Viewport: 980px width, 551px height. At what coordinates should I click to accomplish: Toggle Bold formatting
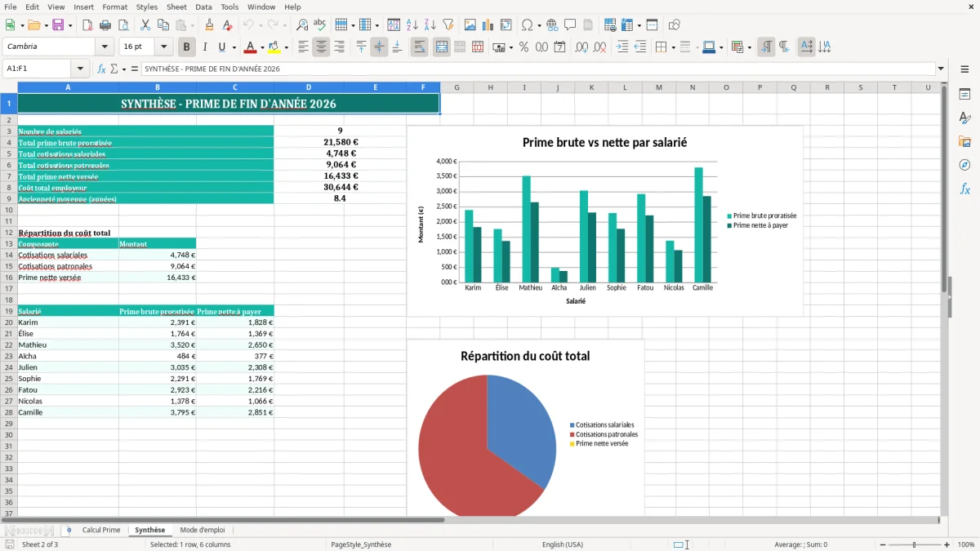click(x=187, y=47)
